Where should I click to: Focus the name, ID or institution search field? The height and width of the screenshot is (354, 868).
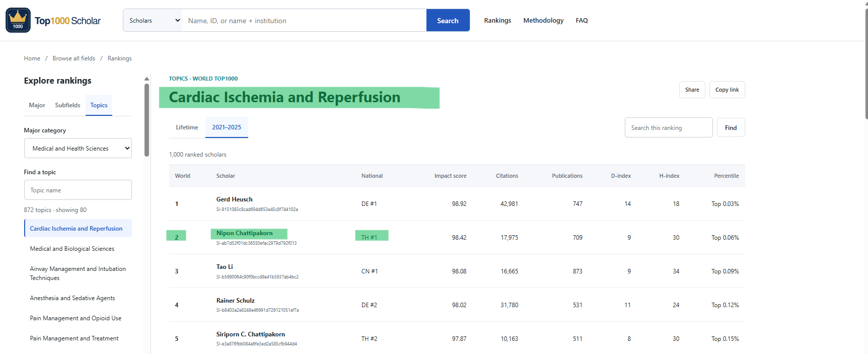[x=304, y=21]
